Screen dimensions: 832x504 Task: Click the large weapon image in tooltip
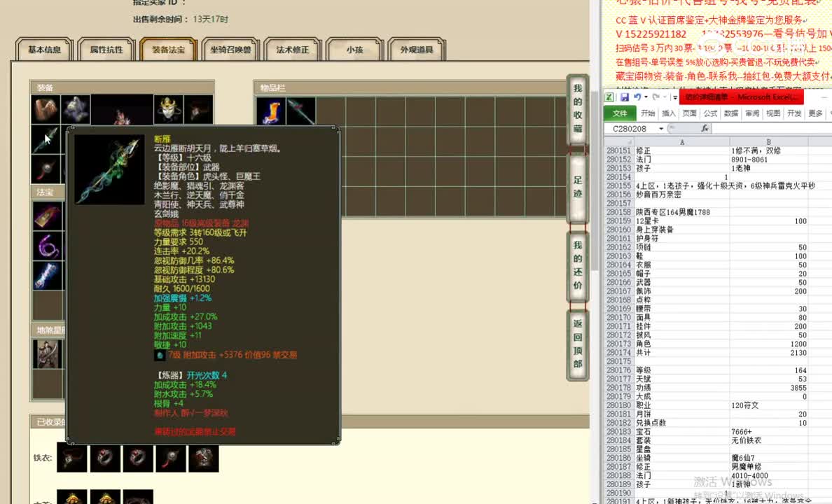pos(109,169)
